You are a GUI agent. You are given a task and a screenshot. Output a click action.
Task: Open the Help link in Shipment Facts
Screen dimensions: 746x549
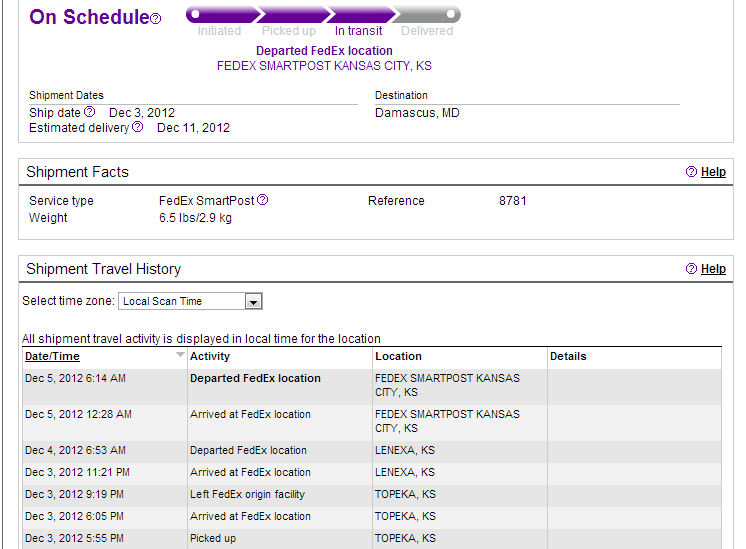(713, 172)
